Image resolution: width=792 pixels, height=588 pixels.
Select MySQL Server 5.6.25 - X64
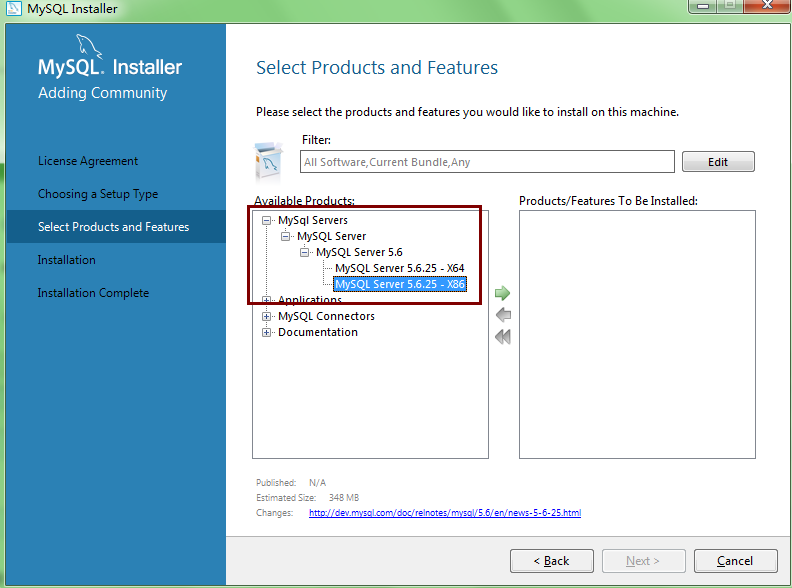pos(400,268)
